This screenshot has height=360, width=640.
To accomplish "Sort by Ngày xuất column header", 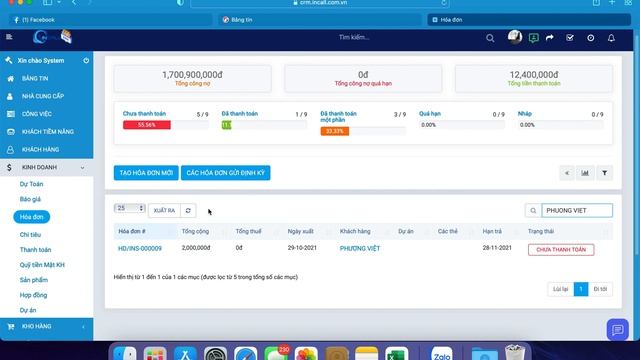I will 300,231.
